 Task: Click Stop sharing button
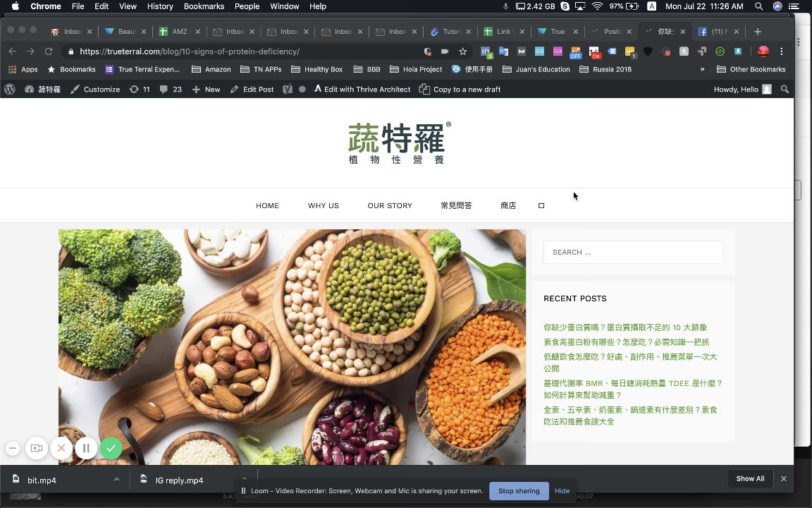click(519, 491)
